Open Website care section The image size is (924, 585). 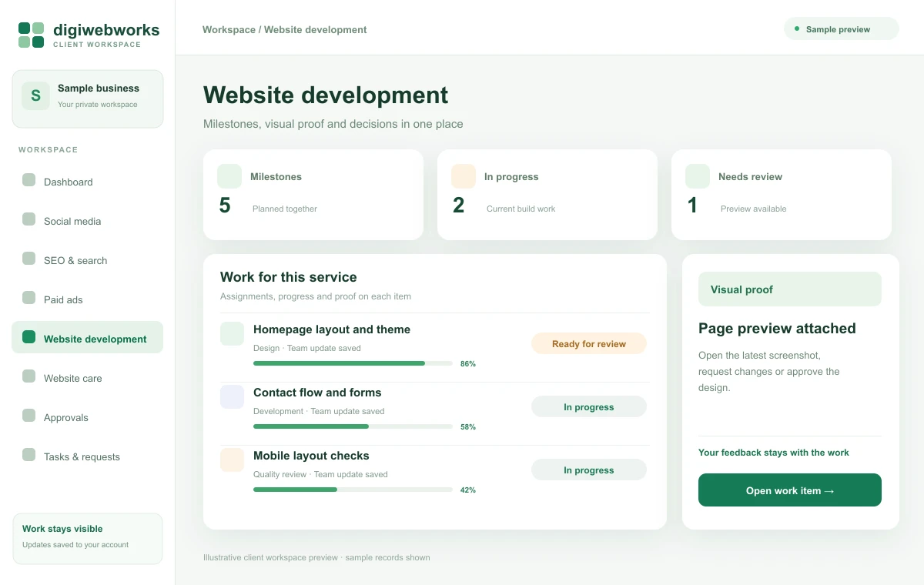point(87,378)
